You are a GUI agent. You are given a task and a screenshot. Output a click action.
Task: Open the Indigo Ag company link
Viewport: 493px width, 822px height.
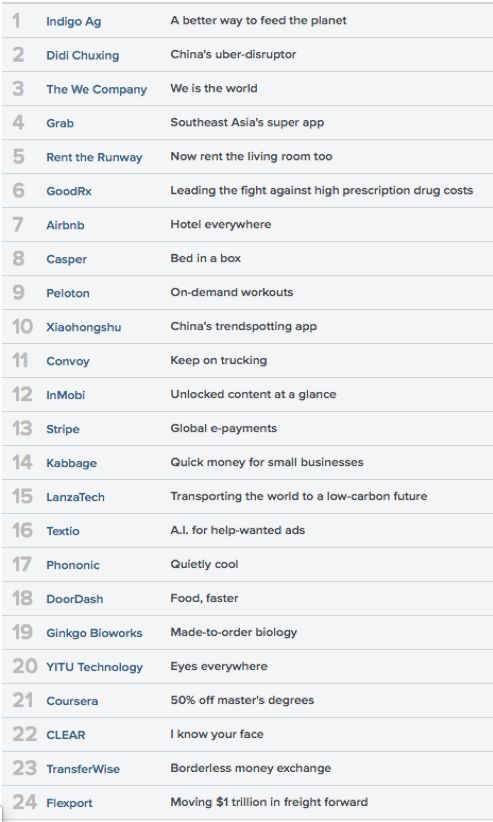[x=73, y=21]
